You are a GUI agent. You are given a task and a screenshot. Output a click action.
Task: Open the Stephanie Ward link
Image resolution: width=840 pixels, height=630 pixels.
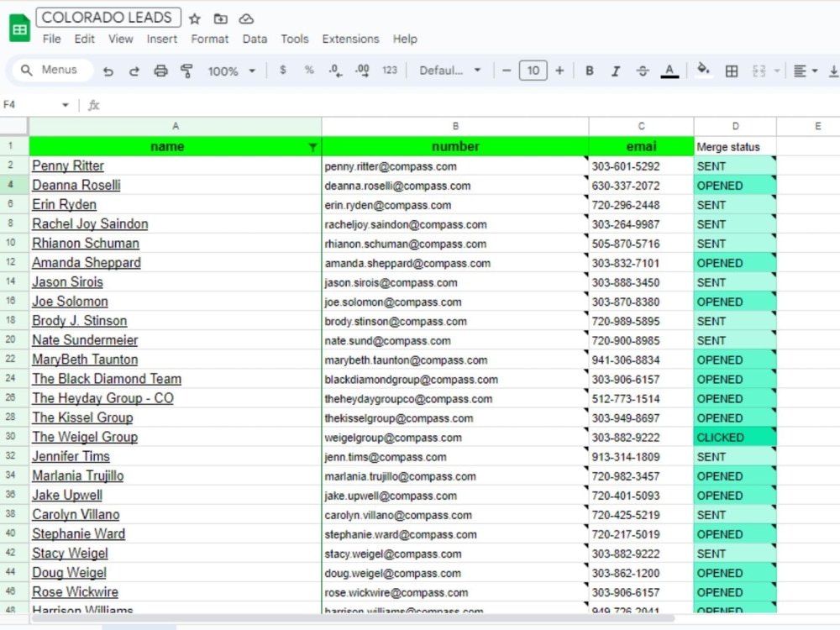click(78, 533)
